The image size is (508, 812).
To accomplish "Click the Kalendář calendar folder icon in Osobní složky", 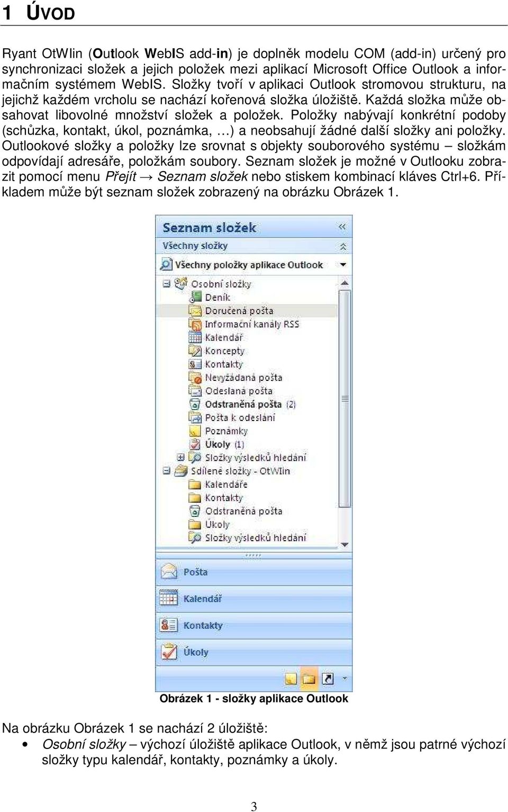I will click(x=195, y=337).
